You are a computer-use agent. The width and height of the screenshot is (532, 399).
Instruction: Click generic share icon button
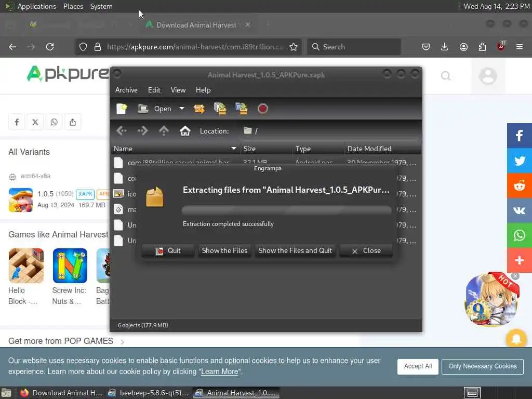[x=73, y=122]
